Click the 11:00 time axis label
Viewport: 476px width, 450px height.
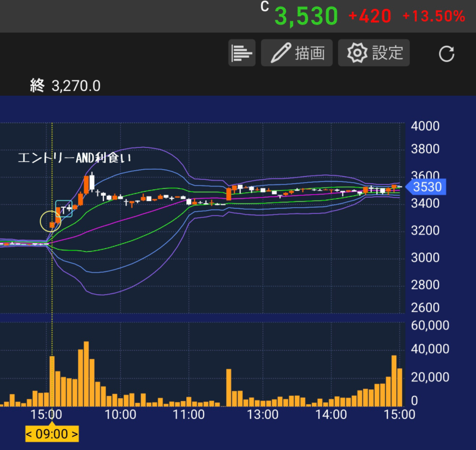189,414
